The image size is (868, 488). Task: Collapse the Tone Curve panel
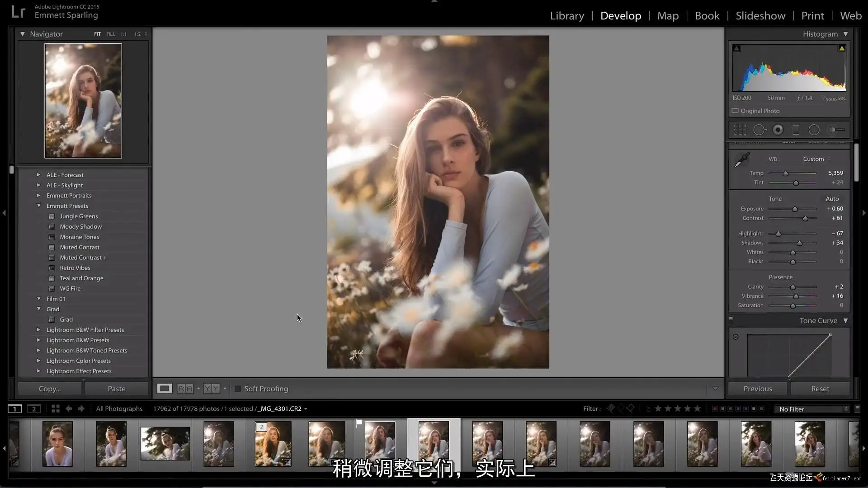pos(845,320)
